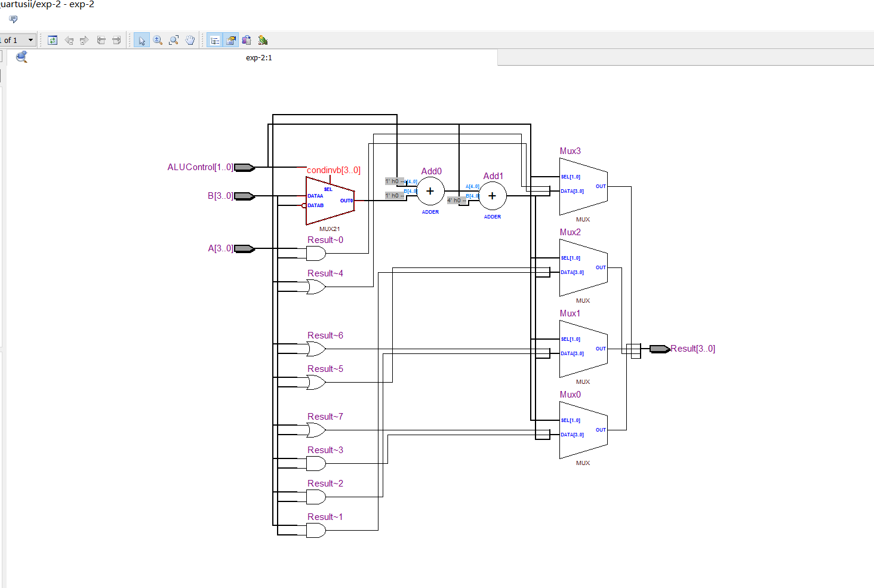The image size is (874, 588).
Task: Click the comment bubble icon at top
Action: (13, 19)
